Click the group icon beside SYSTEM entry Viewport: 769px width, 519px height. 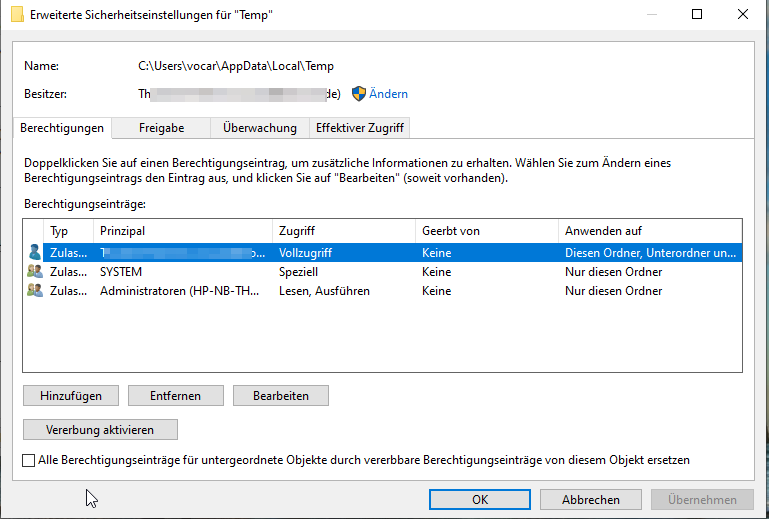(x=34, y=271)
